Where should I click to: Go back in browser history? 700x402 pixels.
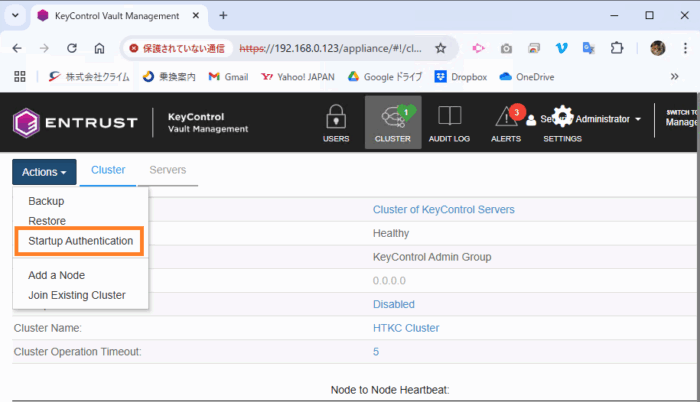point(17,48)
